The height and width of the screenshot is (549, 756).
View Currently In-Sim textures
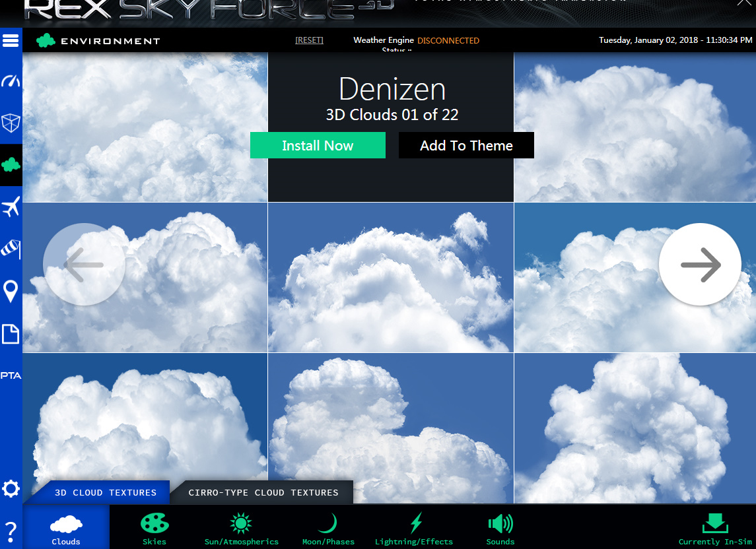[716, 529]
